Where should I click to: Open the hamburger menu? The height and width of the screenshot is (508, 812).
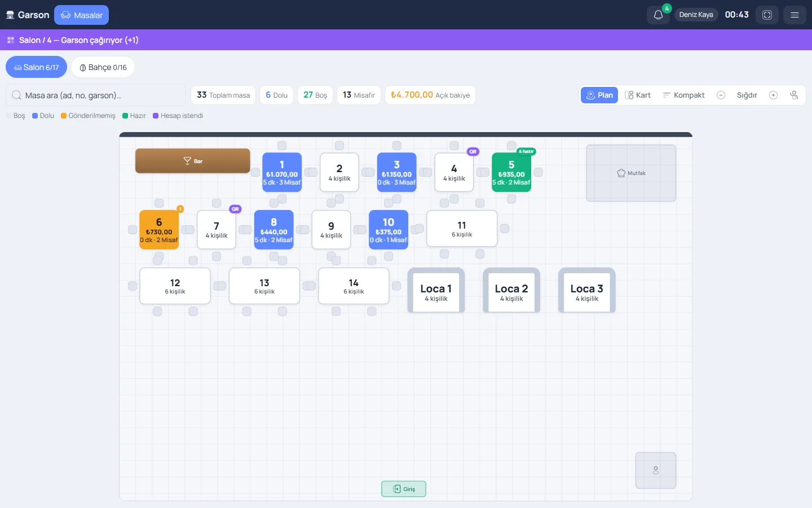pyautogui.click(x=795, y=15)
